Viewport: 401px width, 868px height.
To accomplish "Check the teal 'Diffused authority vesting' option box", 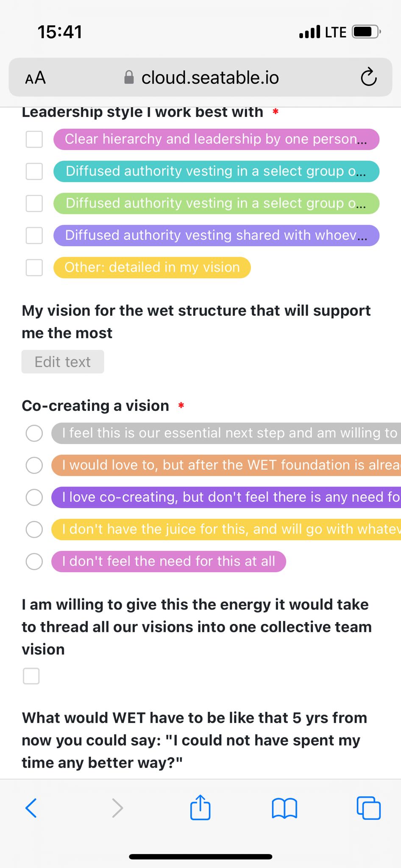I will [34, 171].
